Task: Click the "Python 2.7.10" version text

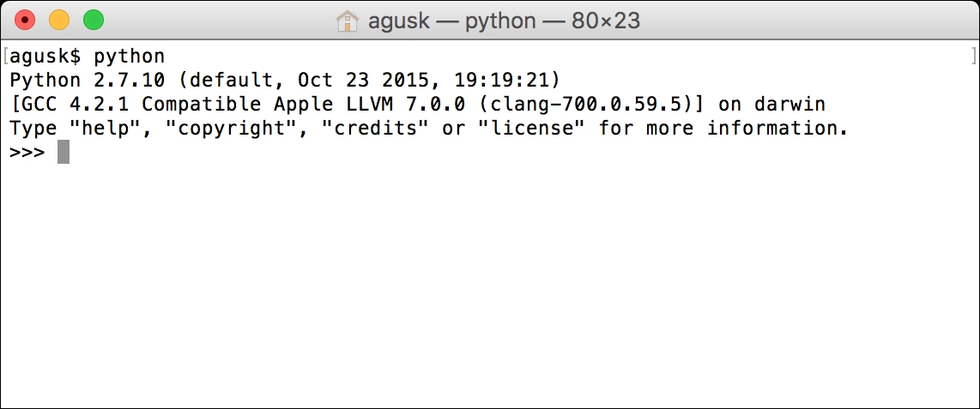Action: [x=88, y=80]
